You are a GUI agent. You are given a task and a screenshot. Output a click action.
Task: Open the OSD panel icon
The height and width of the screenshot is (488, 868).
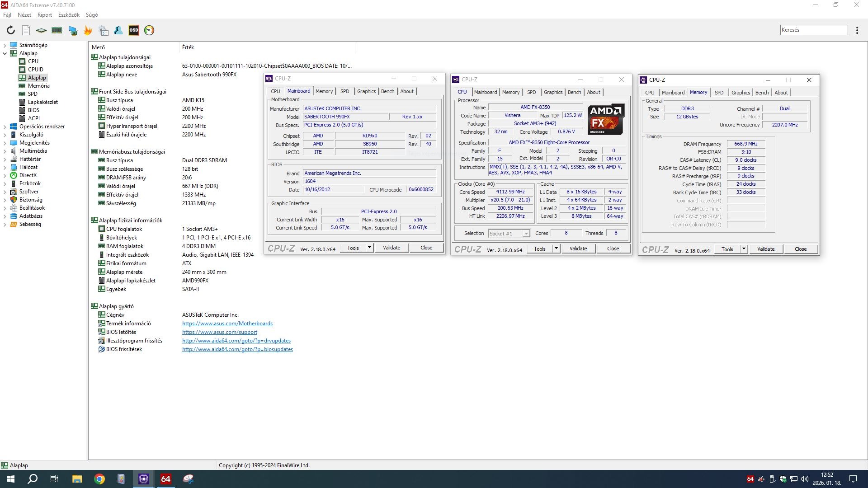coord(134,30)
